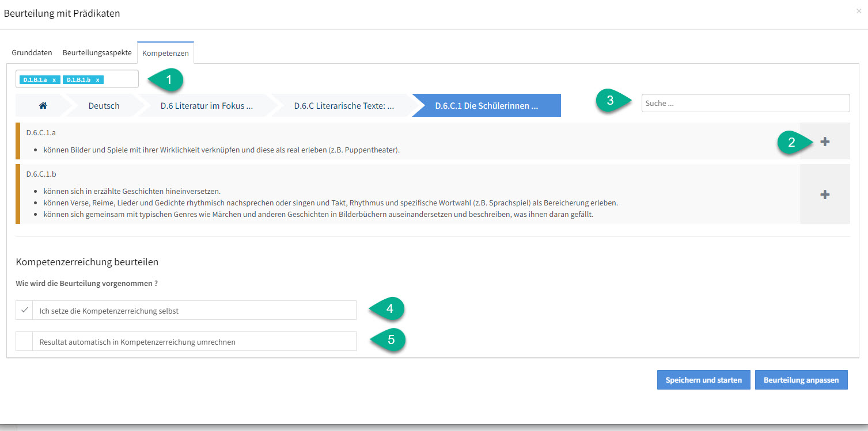
Task: Click the Puppentheater competence description
Action: 221,150
